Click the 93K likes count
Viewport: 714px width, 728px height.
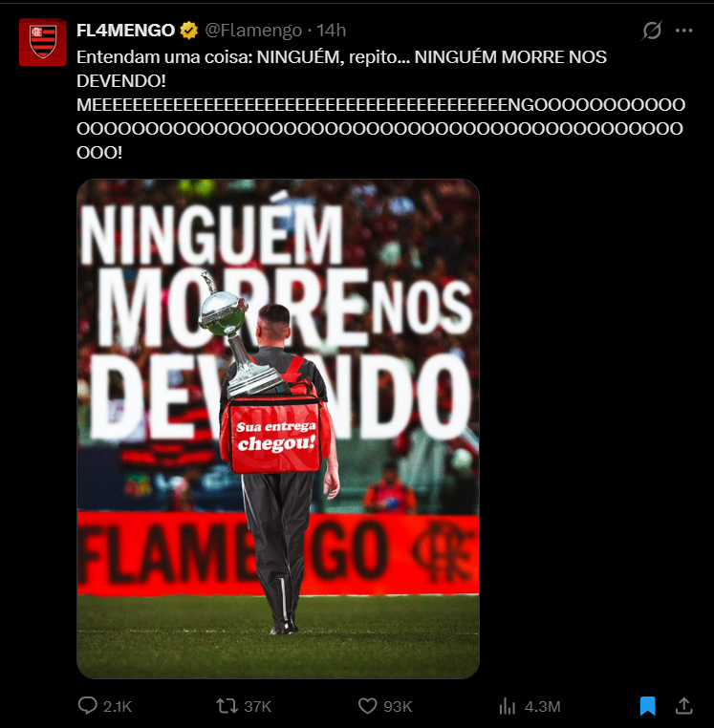point(398,707)
